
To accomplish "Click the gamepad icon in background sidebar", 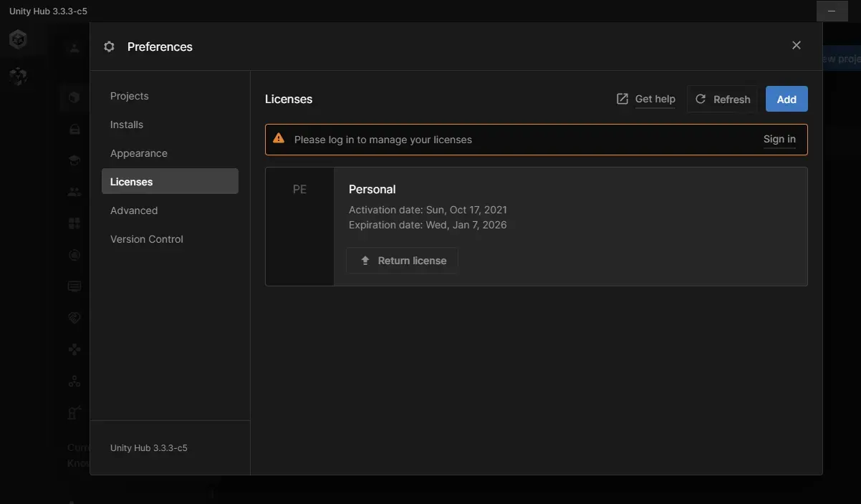I will coord(74,349).
